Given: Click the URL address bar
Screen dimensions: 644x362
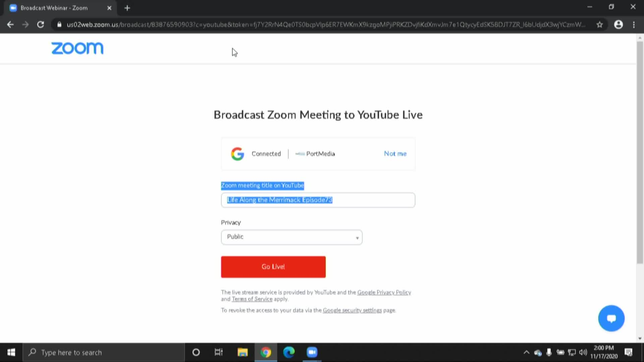Looking at the screenshot, I should pos(325,24).
